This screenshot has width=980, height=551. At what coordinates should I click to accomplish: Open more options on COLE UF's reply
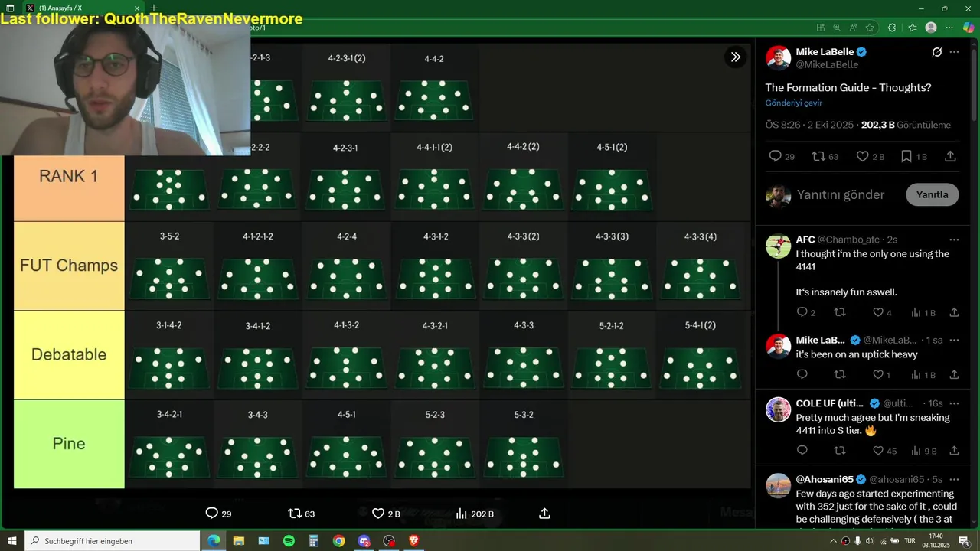954,403
